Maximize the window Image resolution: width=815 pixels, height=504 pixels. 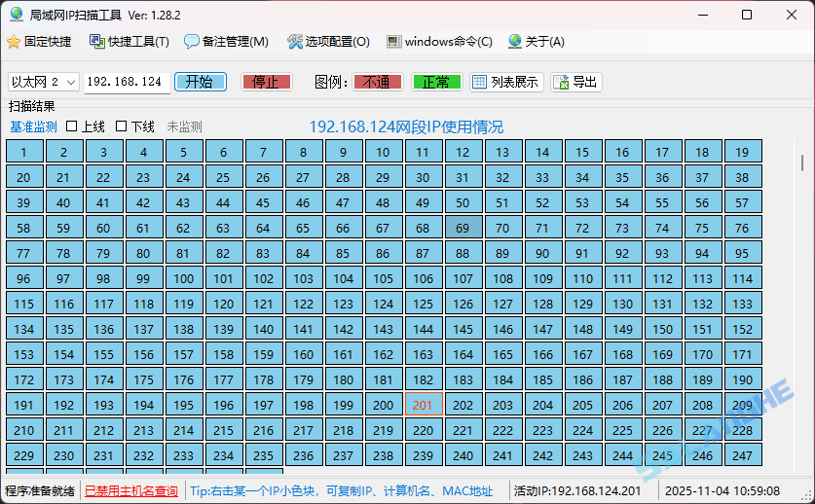click(747, 15)
